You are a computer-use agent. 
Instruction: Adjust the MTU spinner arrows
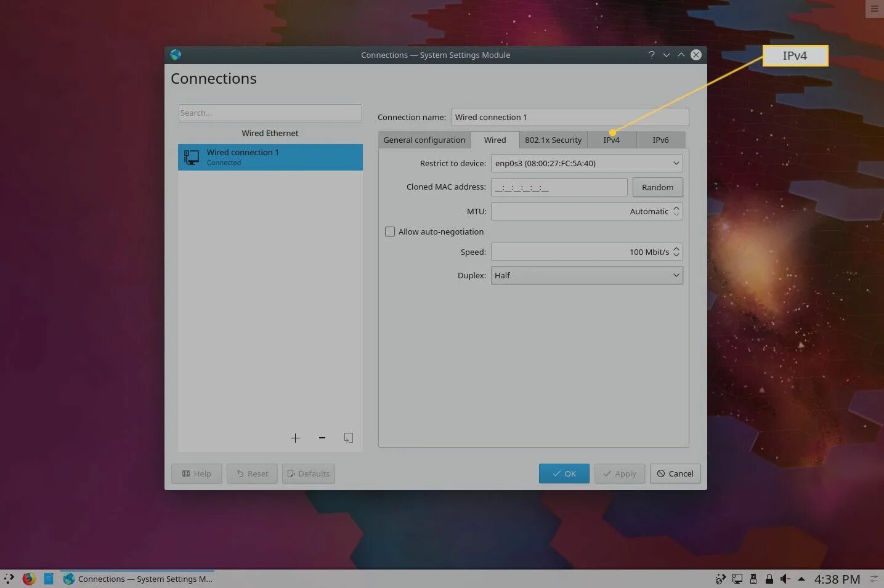676,211
